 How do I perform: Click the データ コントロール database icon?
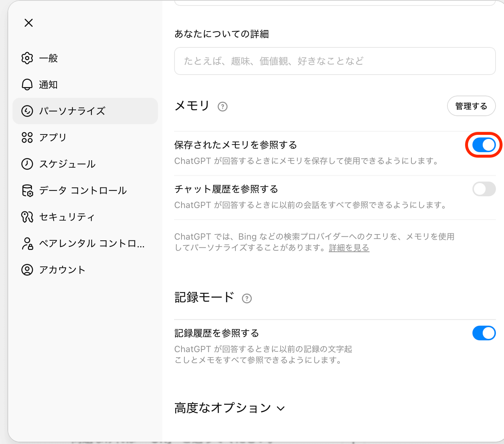click(27, 190)
